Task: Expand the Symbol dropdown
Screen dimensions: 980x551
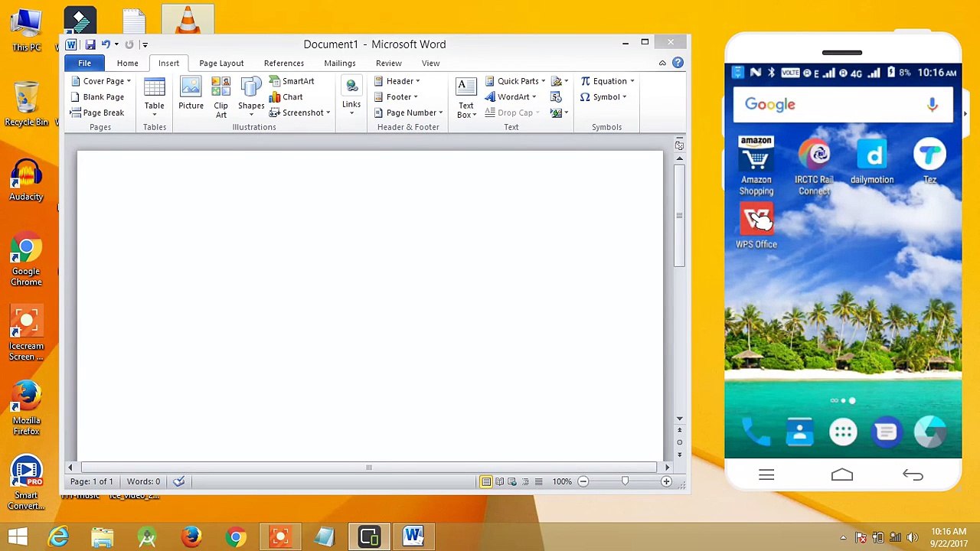Action: 603,97
